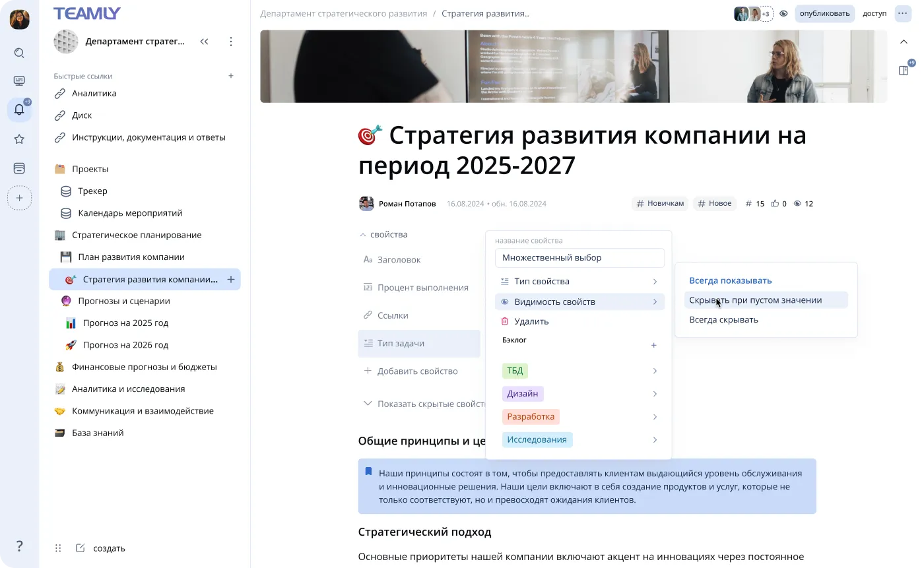924x568 pixels.
Task: Click views counter eye icon 12
Action: click(x=803, y=204)
